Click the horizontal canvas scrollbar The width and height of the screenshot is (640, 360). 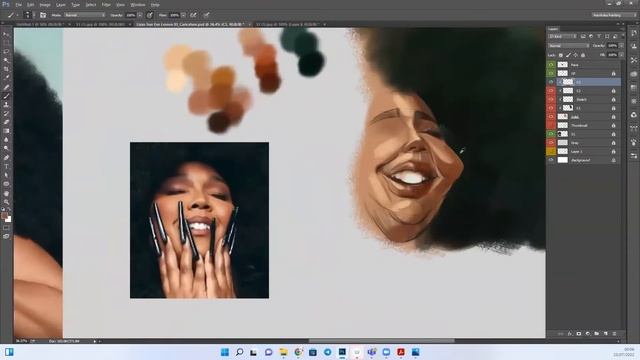382,341
